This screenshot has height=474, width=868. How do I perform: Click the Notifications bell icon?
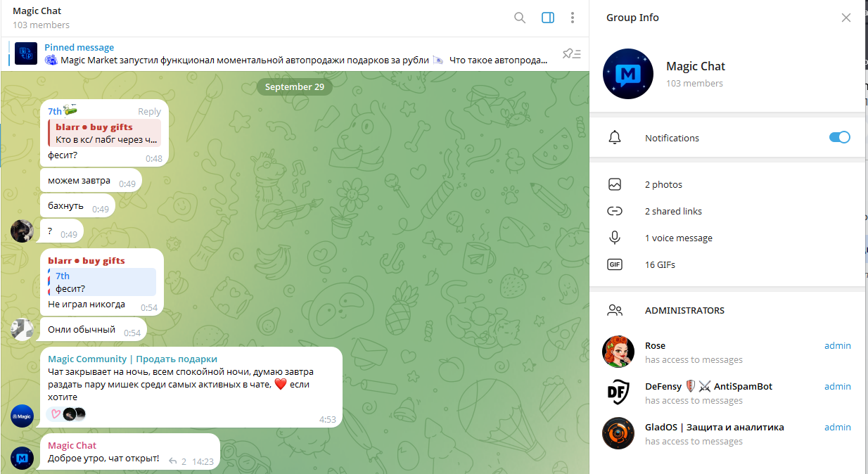click(x=615, y=138)
